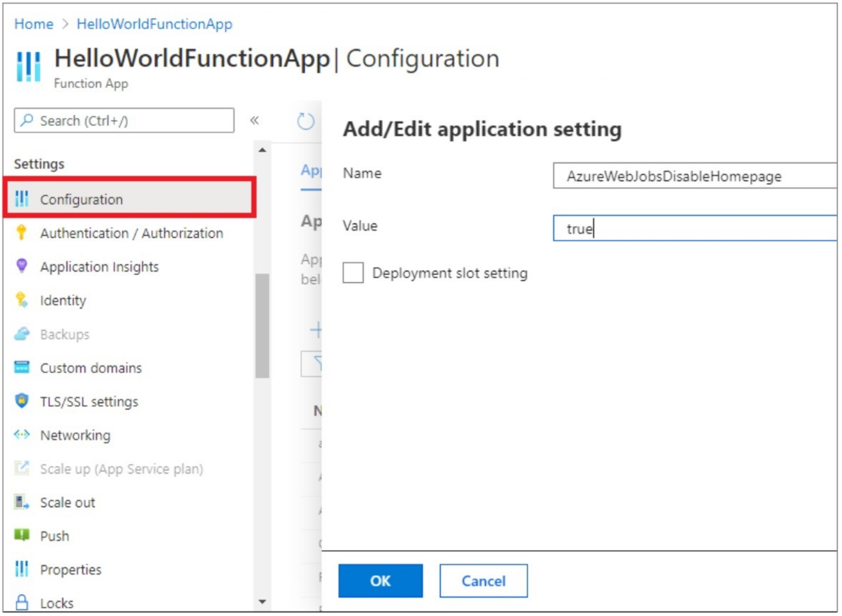842x616 pixels.
Task: Go to the Home breadcrumb link
Action: (34, 24)
